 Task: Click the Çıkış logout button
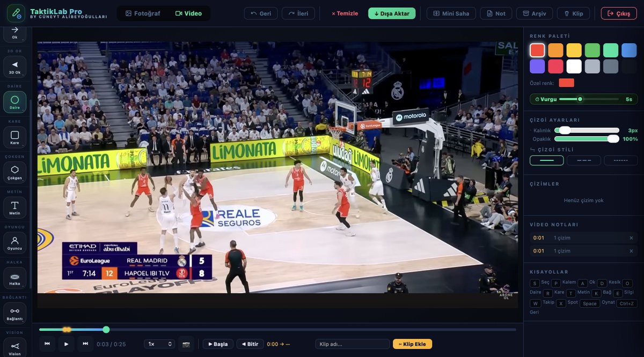pos(619,13)
